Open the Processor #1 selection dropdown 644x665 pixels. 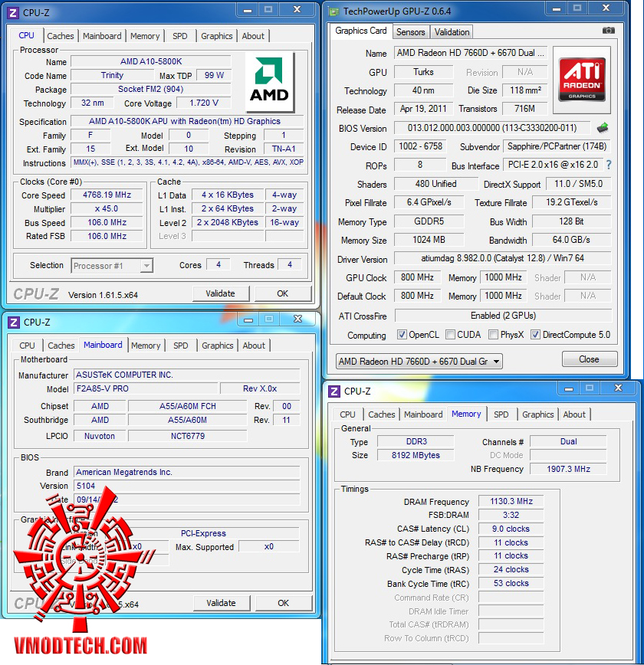(112, 266)
